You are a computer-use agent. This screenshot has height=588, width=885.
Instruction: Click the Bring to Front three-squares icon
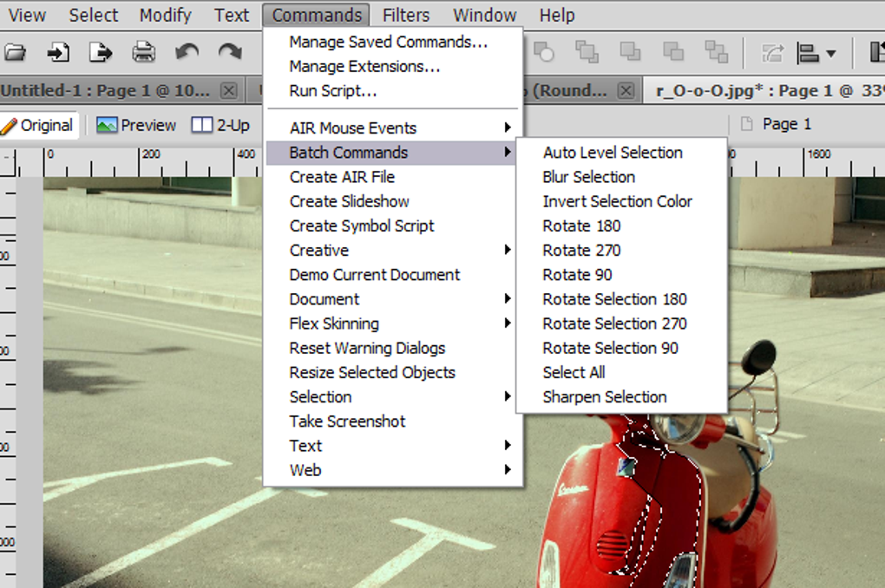587,52
